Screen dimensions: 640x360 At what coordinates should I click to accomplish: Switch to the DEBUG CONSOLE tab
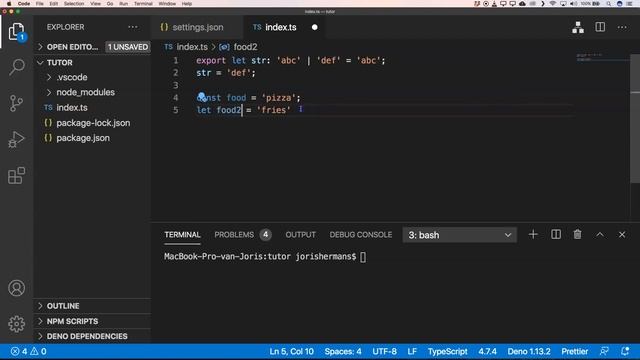click(x=361, y=235)
